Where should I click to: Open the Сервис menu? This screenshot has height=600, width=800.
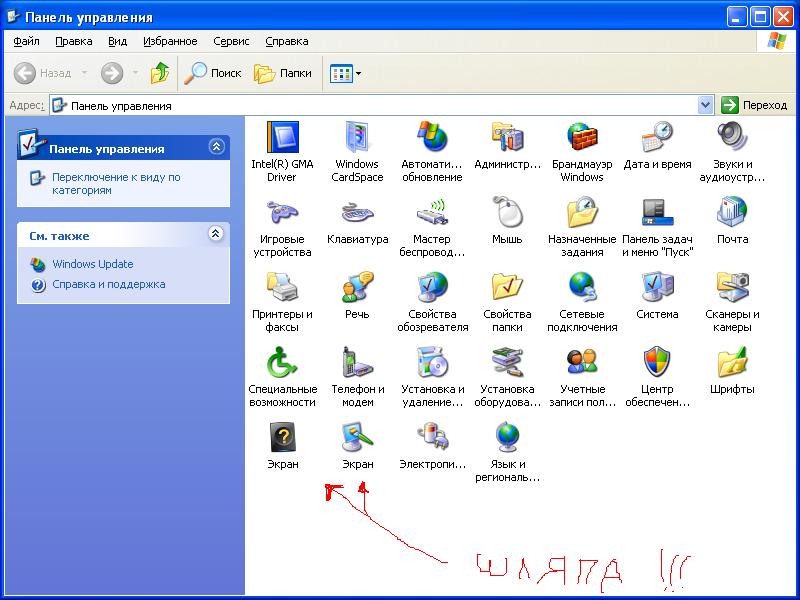click(231, 41)
